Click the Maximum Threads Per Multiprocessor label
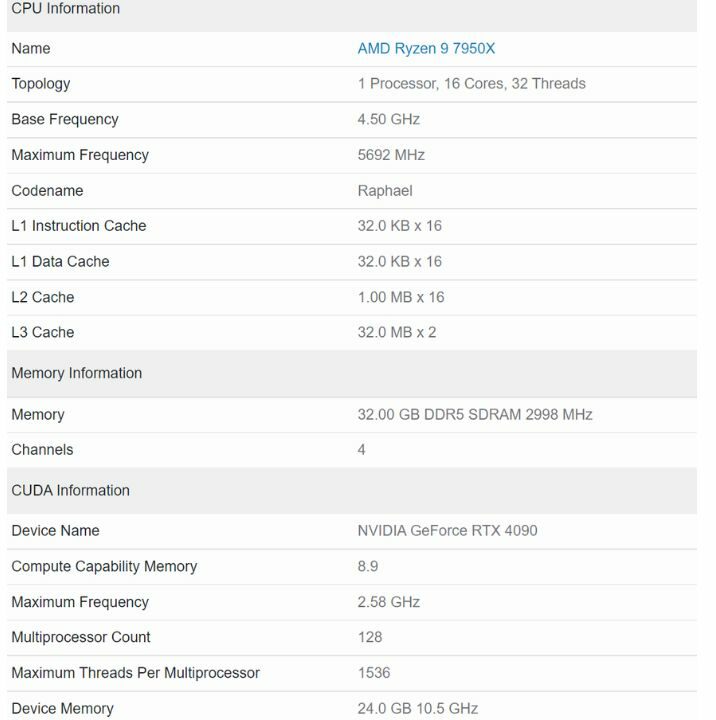The height and width of the screenshot is (720, 716). 135,673
